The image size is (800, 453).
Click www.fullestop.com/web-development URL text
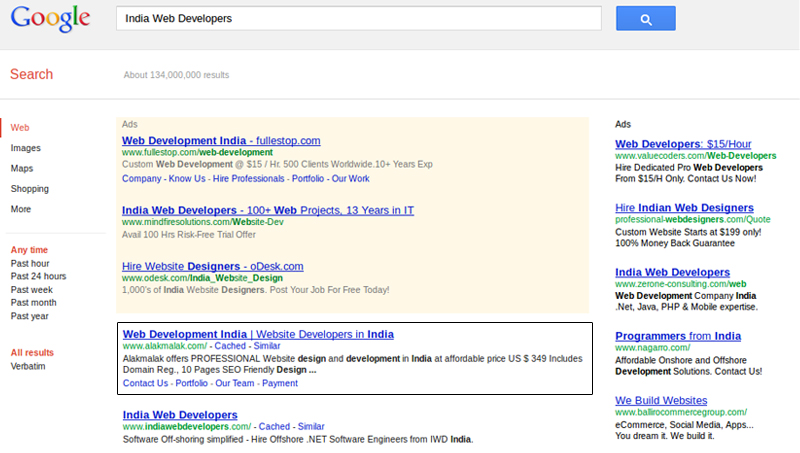coord(197,152)
